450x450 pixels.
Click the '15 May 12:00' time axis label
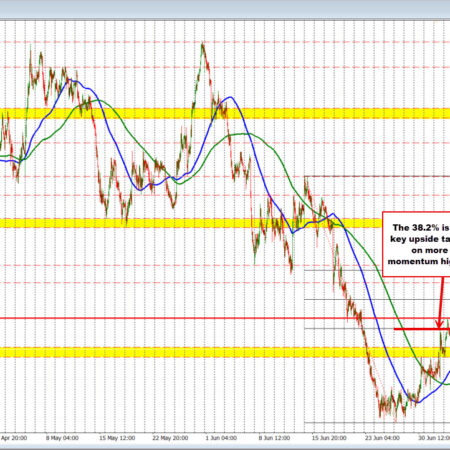pyautogui.click(x=117, y=438)
